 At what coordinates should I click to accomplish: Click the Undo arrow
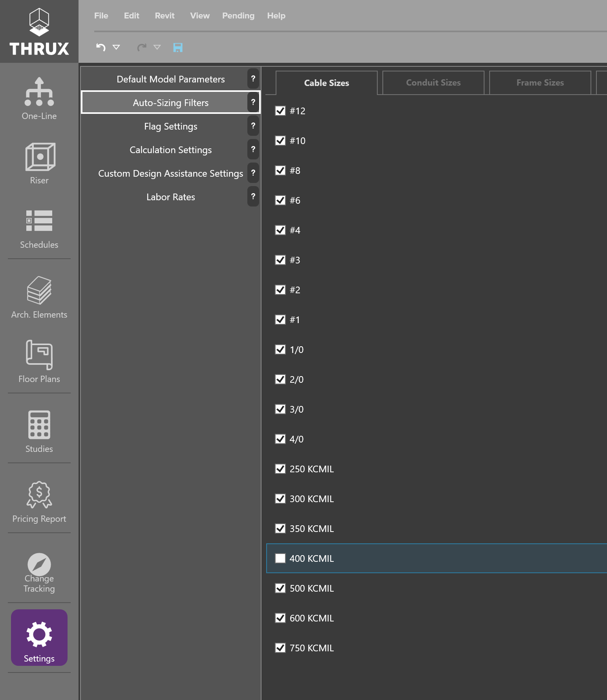coord(101,48)
